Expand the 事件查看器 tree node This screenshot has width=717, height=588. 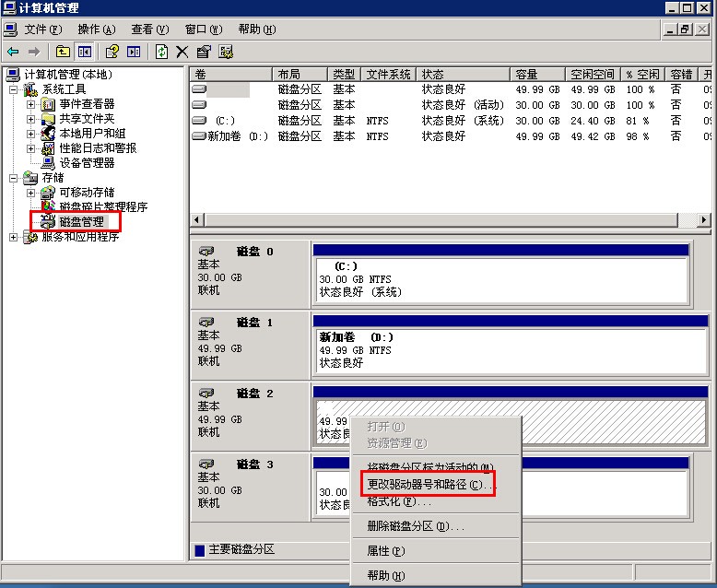(30, 104)
